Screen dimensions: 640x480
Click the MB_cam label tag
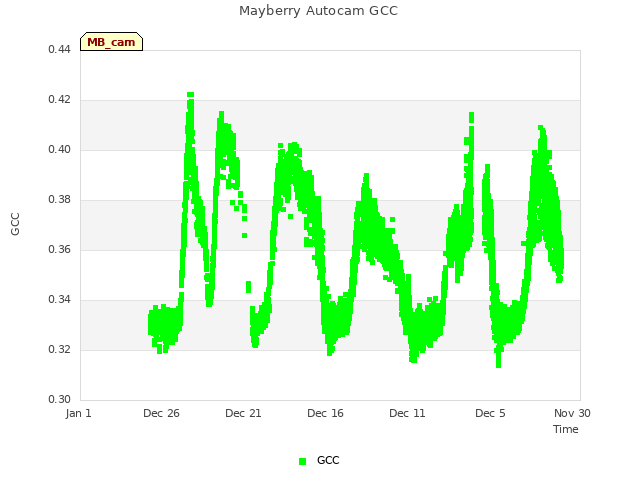[x=111, y=42]
